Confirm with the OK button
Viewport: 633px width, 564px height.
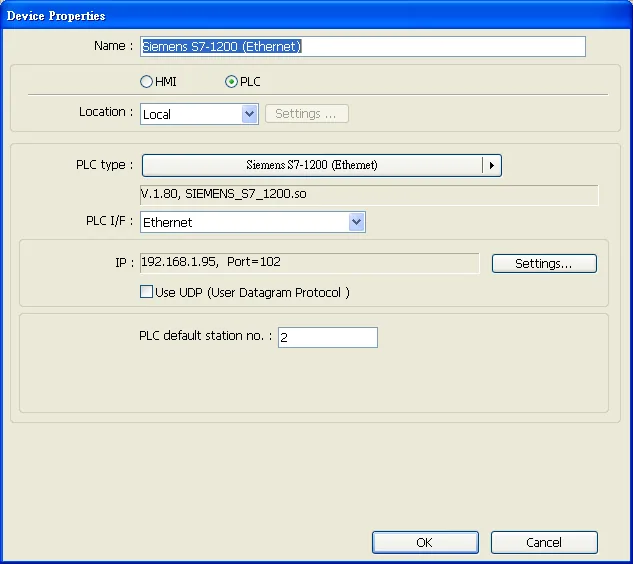pyautogui.click(x=425, y=542)
